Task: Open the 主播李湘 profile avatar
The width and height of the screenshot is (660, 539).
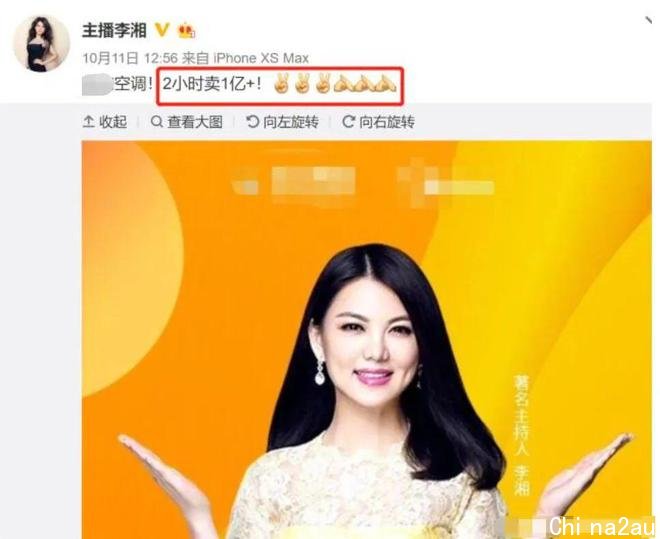Action: point(41,44)
